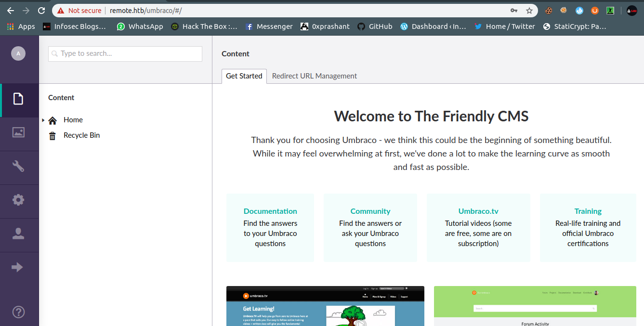The width and height of the screenshot is (644, 326).
Task: Open Developer gear icon in sidebar
Action: point(18,200)
